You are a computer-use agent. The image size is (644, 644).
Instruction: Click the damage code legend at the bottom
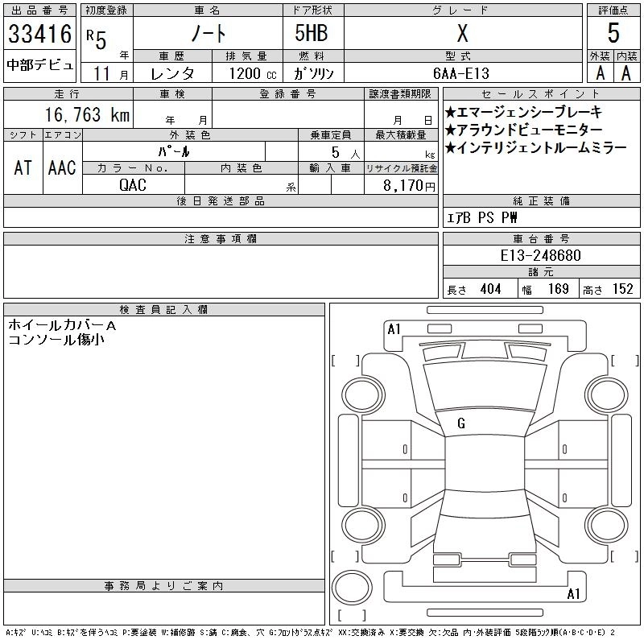coord(310,633)
